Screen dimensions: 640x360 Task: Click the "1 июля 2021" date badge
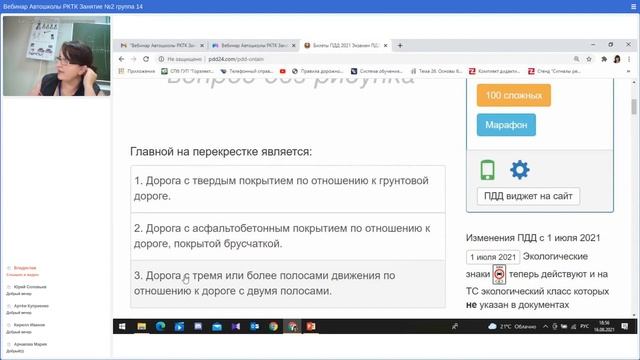tap(493, 257)
